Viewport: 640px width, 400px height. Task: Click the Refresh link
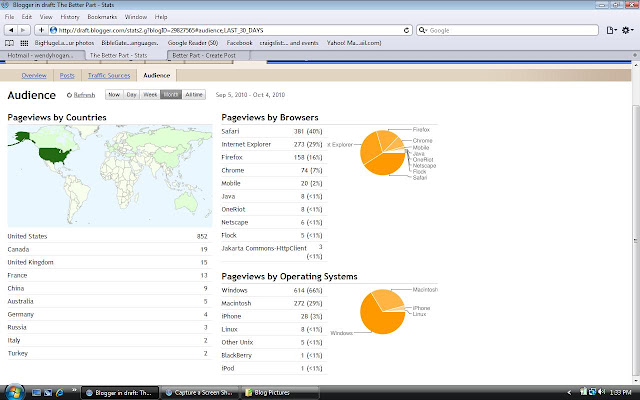(x=84, y=95)
